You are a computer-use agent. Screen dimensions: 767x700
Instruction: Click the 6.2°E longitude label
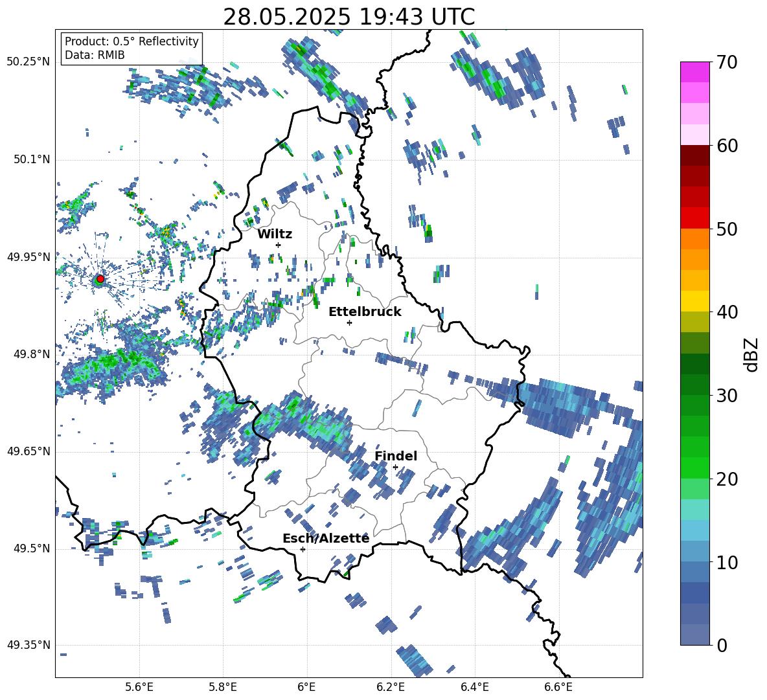pos(391,687)
